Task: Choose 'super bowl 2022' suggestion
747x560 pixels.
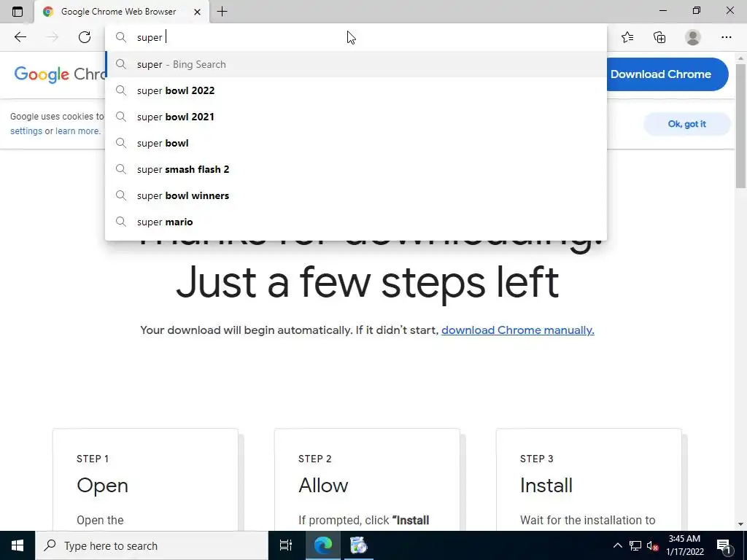Action: pos(356,90)
